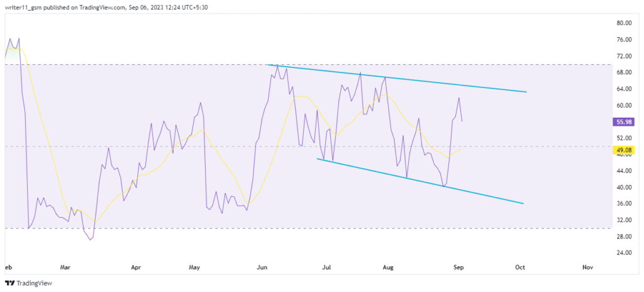
Task: Click the 28.00 axis value
Action: pos(623,237)
